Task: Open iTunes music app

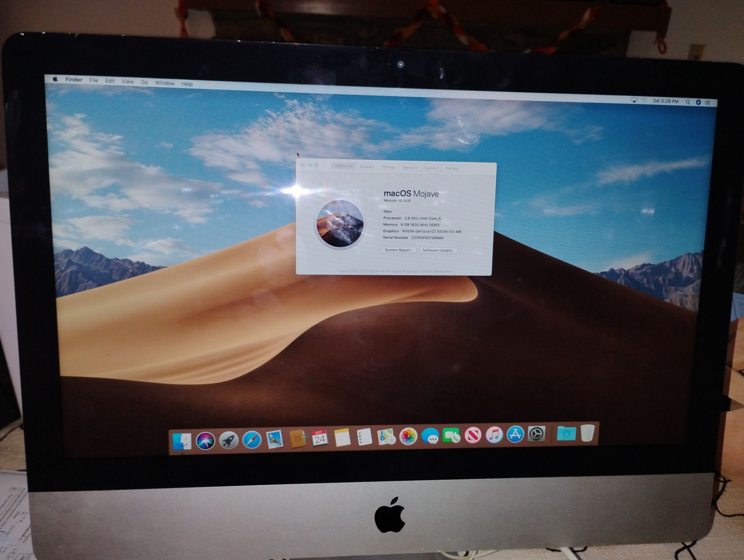Action: pos(494,435)
